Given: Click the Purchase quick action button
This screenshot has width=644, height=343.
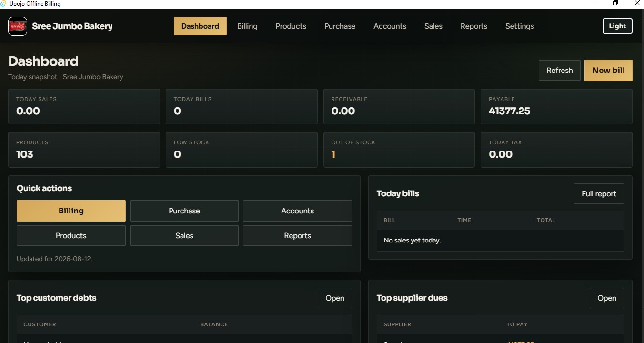Looking at the screenshot, I should click(x=184, y=211).
